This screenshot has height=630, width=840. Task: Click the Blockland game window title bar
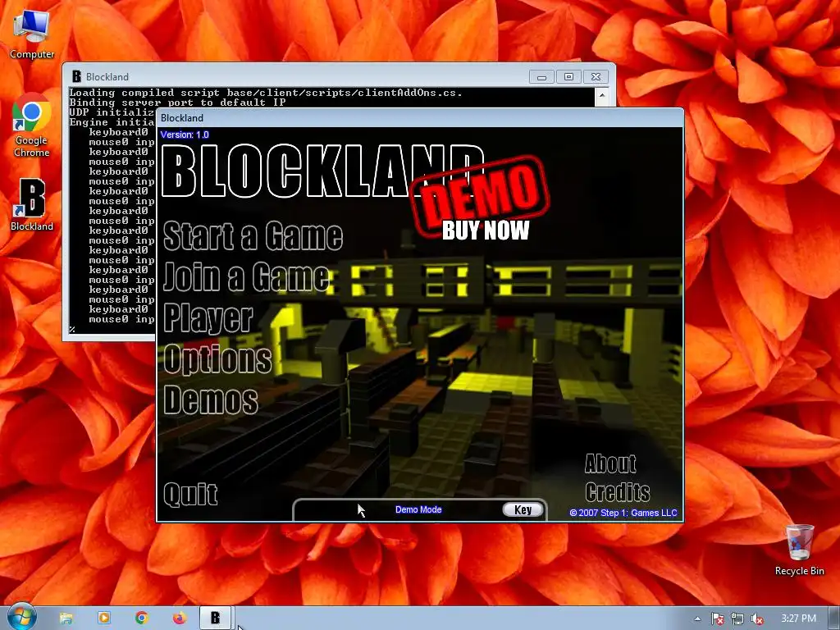pos(420,118)
